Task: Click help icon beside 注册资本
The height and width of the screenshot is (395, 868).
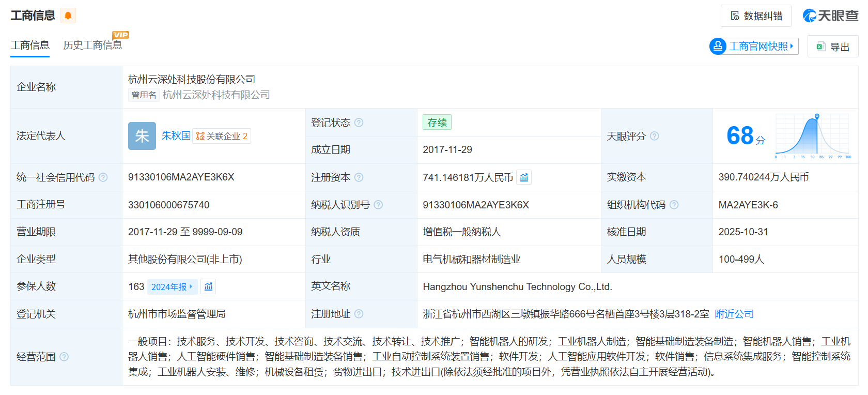Action: 359,177
